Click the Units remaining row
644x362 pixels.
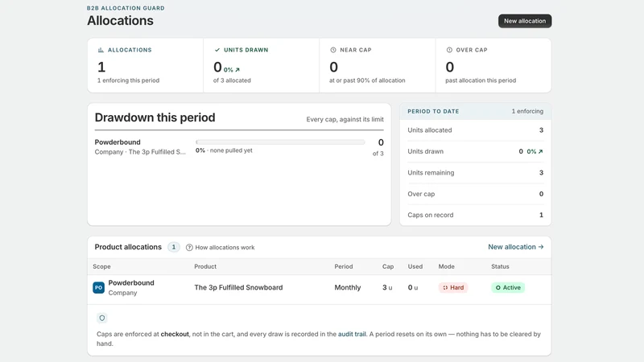pos(475,173)
